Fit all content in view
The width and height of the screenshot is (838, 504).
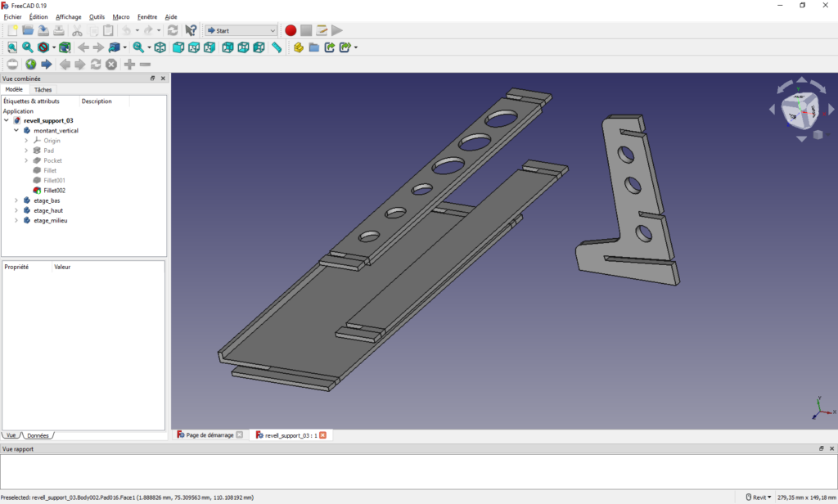[12, 47]
